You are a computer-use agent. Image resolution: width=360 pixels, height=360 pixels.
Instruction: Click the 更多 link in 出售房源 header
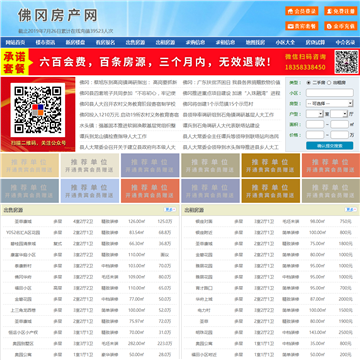click(171, 210)
